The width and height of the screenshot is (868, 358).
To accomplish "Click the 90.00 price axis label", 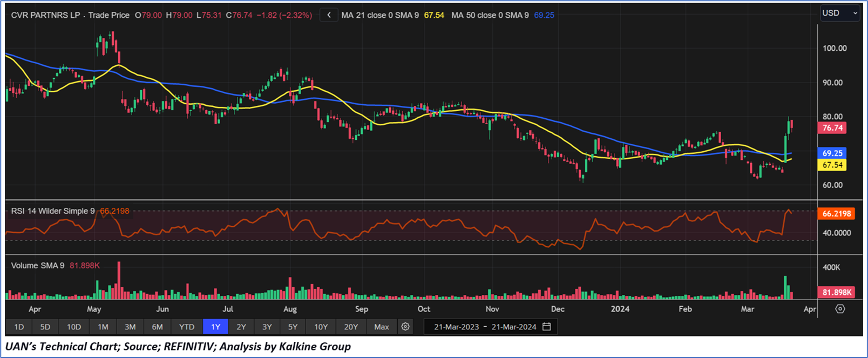I will (x=832, y=83).
